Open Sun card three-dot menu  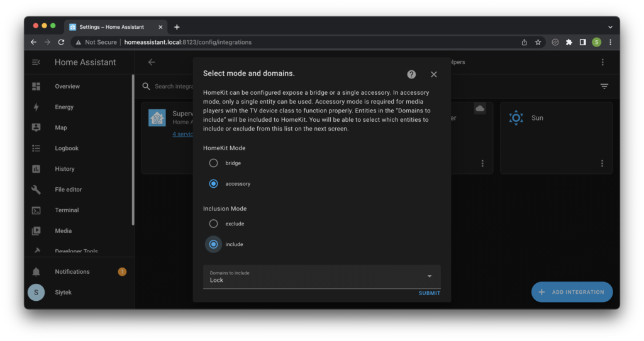click(x=602, y=163)
